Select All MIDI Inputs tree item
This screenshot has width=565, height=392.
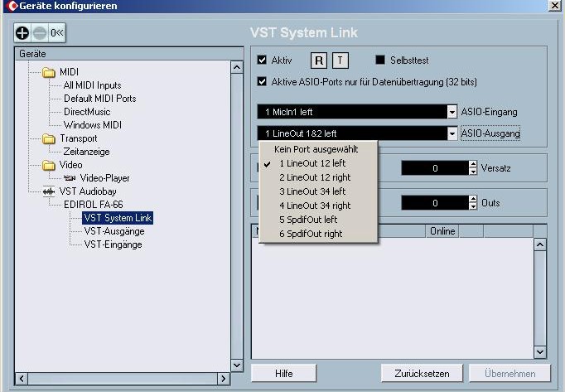(x=92, y=85)
